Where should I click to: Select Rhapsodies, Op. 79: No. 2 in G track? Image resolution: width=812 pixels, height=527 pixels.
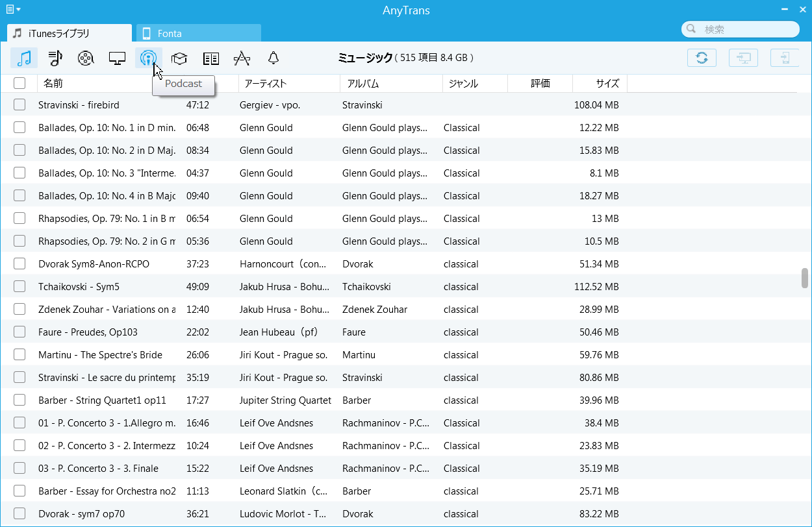point(107,241)
